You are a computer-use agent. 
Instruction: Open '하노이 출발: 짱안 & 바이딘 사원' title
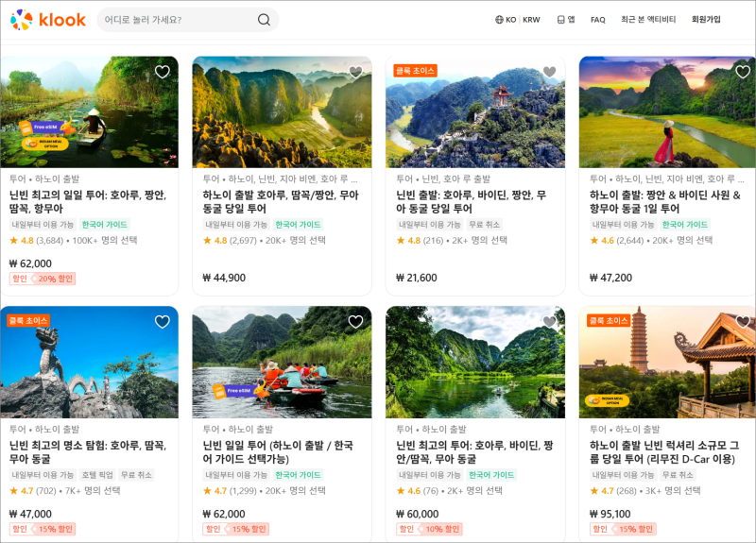[x=665, y=202]
